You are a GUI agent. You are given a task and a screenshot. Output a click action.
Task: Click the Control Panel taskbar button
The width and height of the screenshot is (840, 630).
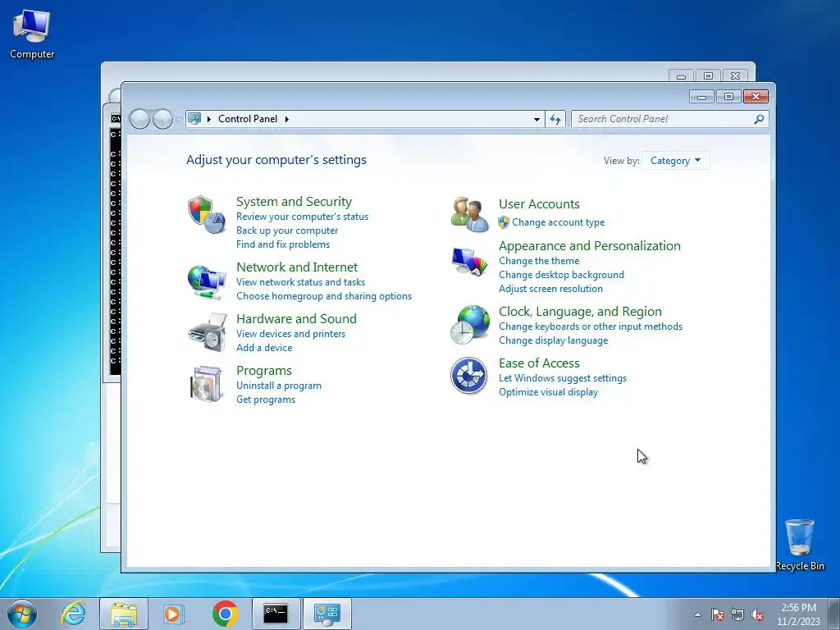(327, 614)
